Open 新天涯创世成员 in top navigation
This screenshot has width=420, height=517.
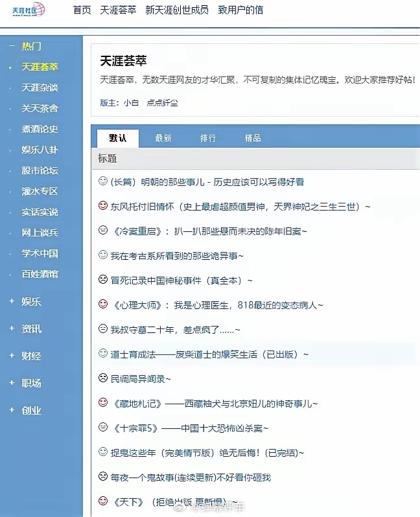pyautogui.click(x=177, y=10)
